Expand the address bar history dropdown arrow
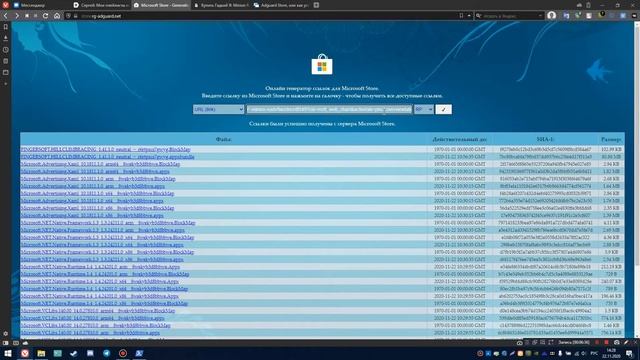The image size is (640, 360). point(469,16)
